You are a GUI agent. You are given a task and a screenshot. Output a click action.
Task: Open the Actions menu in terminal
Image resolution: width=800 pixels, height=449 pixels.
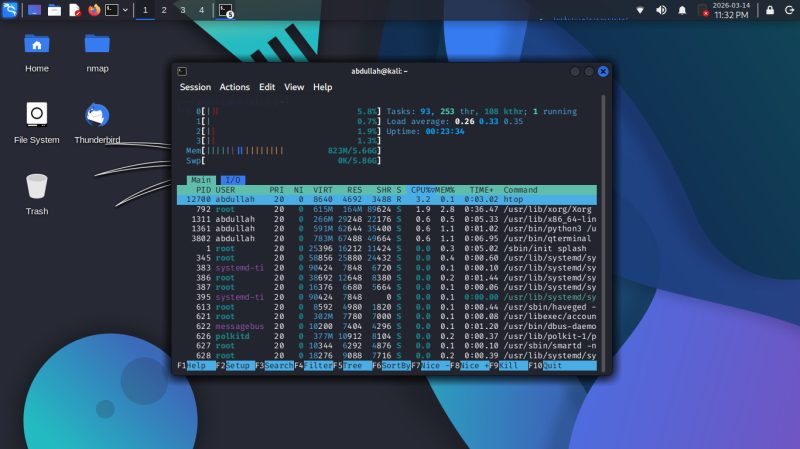click(235, 87)
